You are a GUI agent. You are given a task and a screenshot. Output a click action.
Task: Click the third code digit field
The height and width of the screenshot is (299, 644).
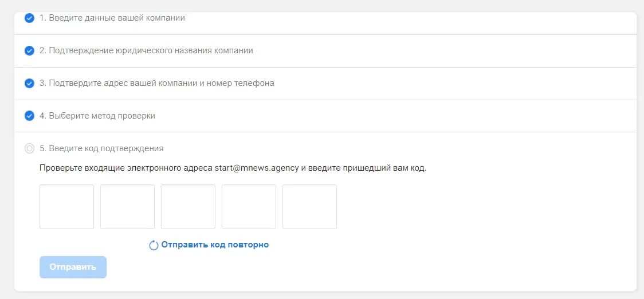coord(188,207)
